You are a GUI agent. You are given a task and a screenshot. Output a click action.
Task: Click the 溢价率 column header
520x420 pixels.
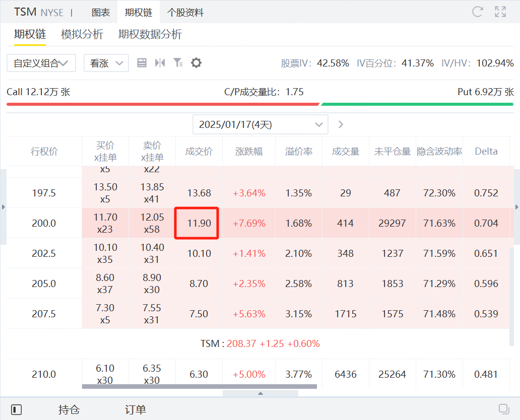click(299, 152)
